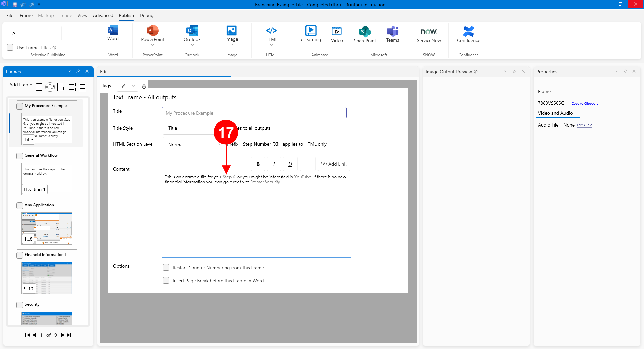Click the Add Link button
This screenshot has height=349, width=644.
334,164
